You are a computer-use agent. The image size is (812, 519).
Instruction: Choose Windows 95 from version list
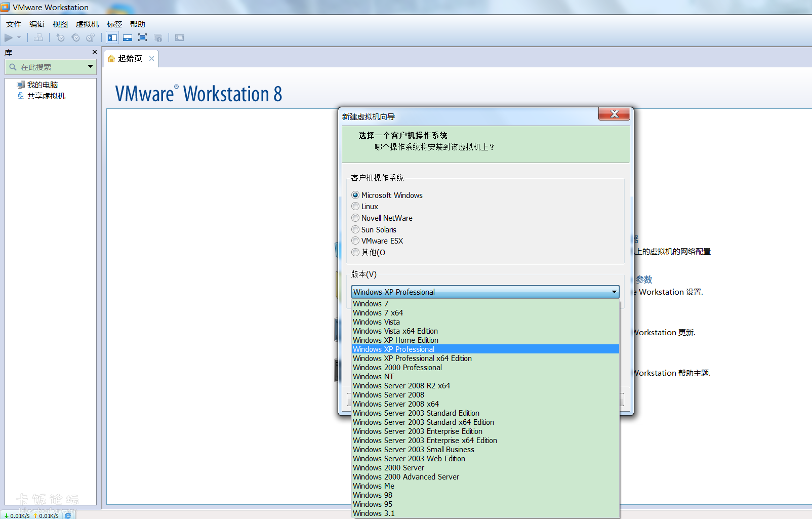tap(485, 504)
